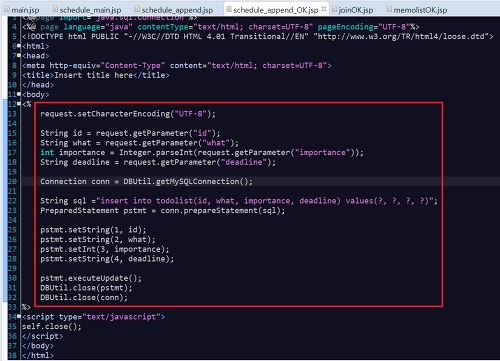
Task: Click the 'insert into todolist' SQL string line
Action: point(239,201)
